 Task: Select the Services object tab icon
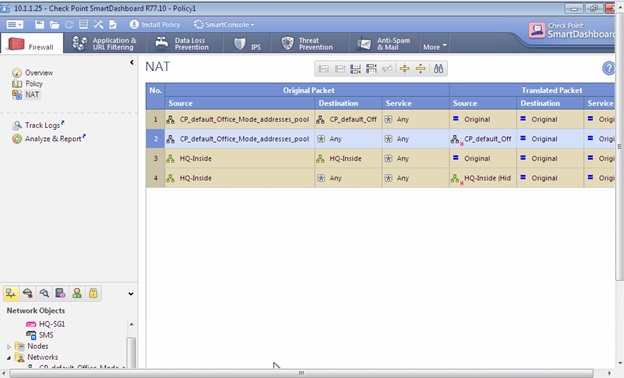[x=27, y=294]
